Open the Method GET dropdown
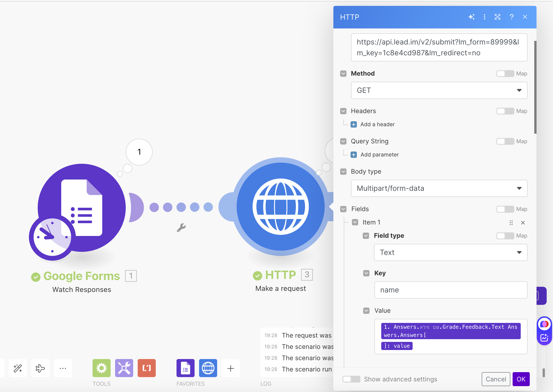Image resolution: width=553 pixels, height=392 pixels. 439,90
